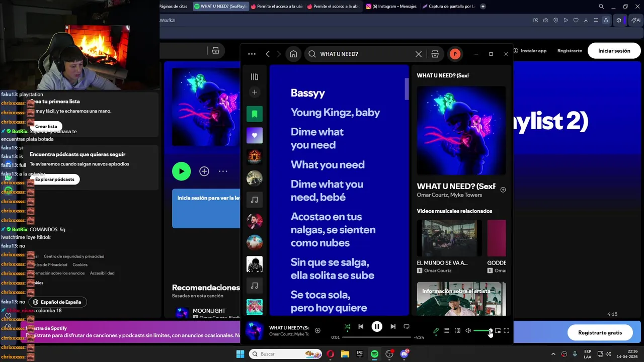This screenshot has width=644, height=362.
Task: Open browser easy setup sliders icon
Action: pyautogui.click(x=596, y=20)
